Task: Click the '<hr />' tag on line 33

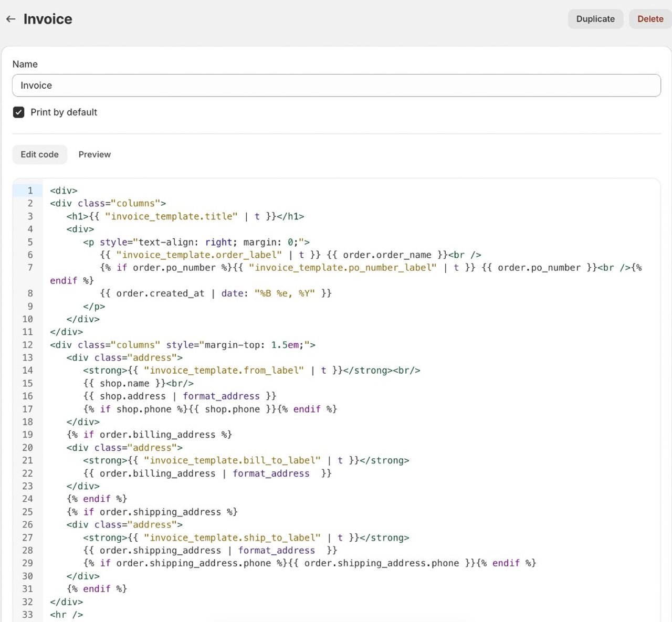Action: [67, 615]
